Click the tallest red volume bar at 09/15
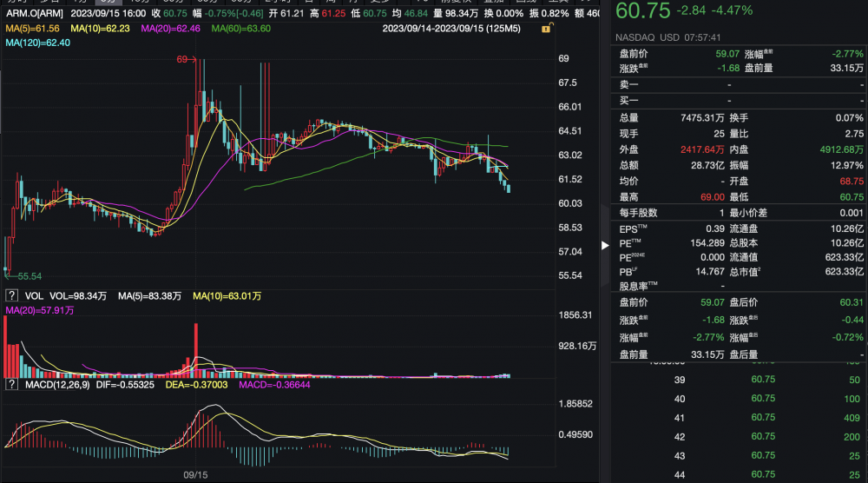The width and height of the screenshot is (868, 483). [x=196, y=350]
